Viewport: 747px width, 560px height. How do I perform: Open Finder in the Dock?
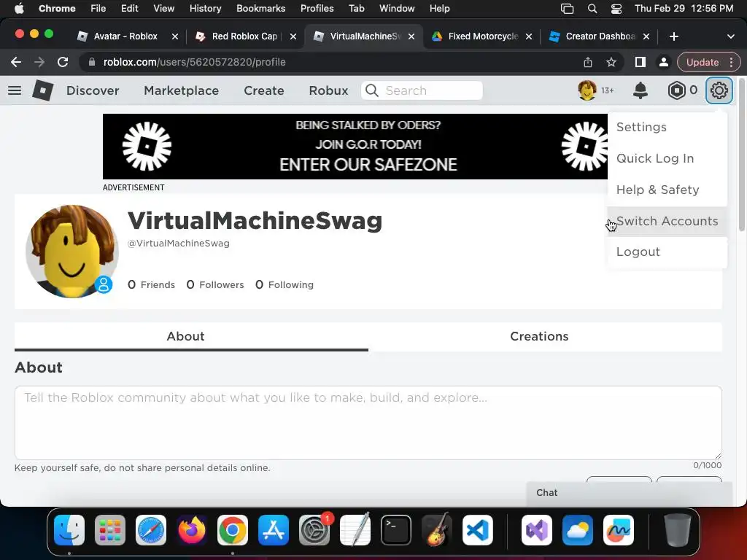(x=69, y=530)
